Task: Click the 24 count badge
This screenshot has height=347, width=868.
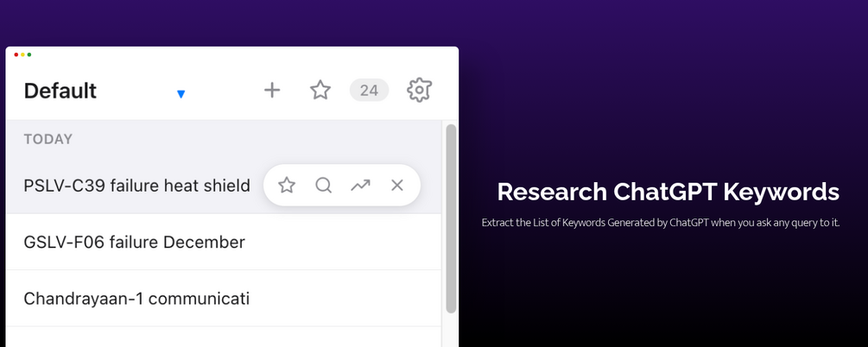Action: [x=370, y=91]
